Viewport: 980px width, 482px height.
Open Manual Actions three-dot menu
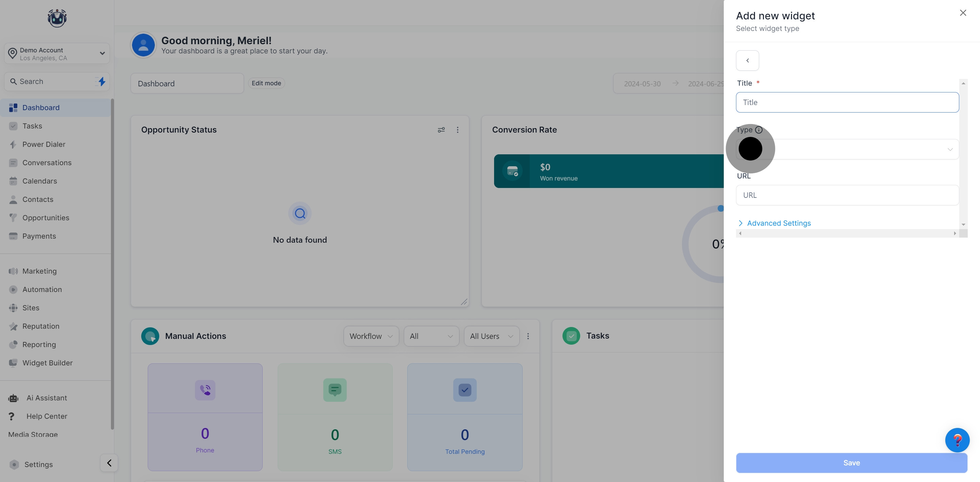point(528,336)
